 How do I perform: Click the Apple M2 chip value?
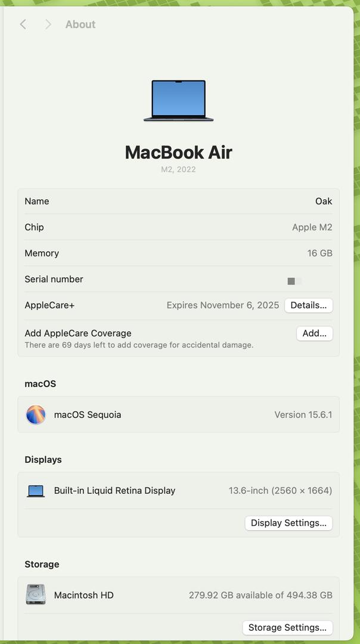coord(312,227)
